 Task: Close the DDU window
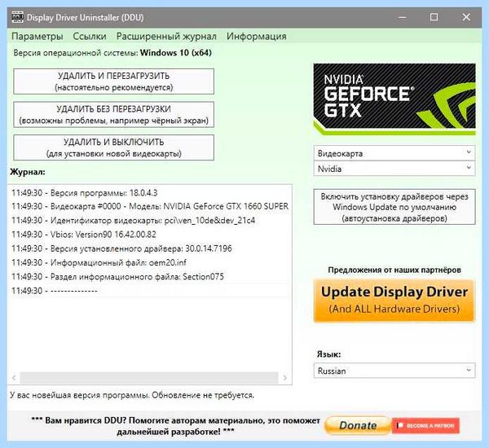pos(466,17)
